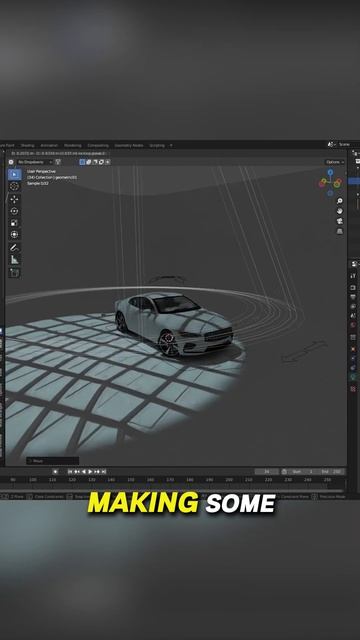The width and height of the screenshot is (360, 640).
Task: Open the View Layer properties tab icon
Action: [353, 307]
